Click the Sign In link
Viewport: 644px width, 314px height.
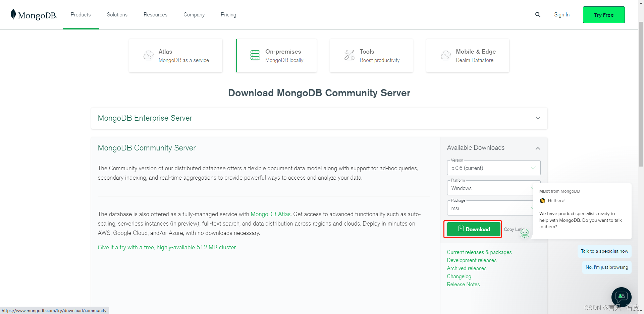(x=562, y=15)
